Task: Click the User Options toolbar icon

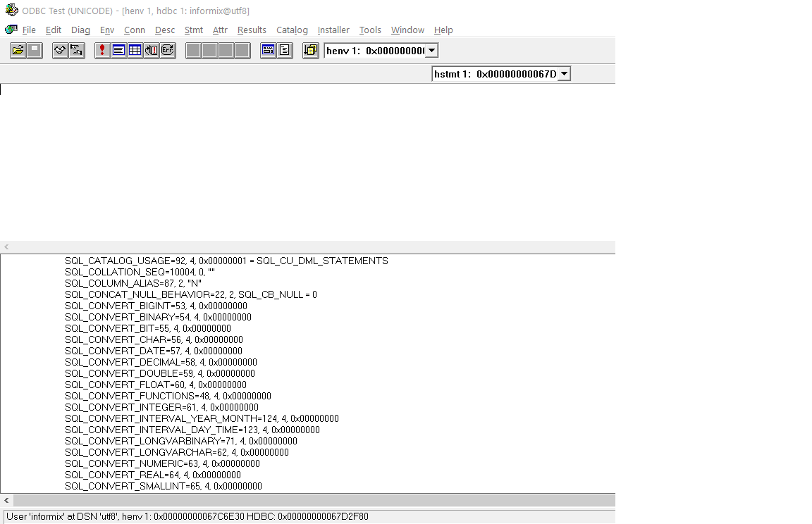Action: tap(269, 51)
